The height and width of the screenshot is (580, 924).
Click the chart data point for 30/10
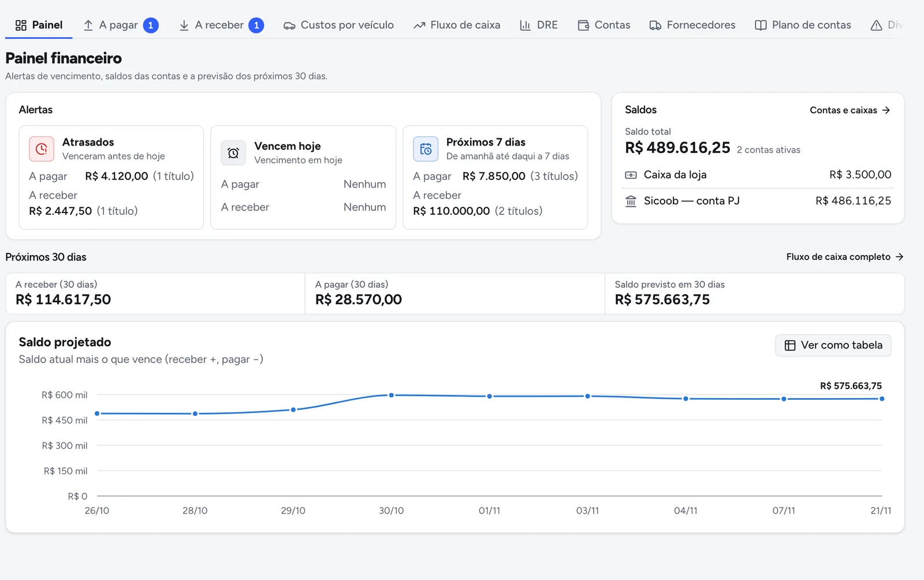(392, 395)
